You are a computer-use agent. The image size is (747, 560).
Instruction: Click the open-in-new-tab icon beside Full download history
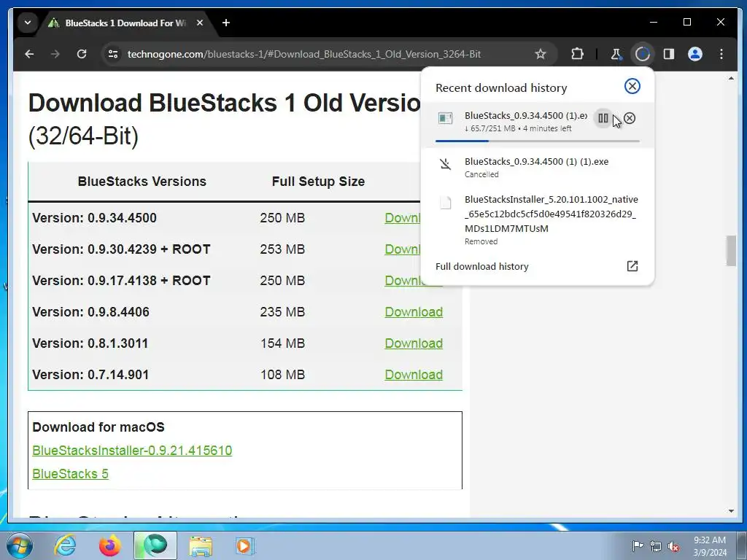pos(632,265)
